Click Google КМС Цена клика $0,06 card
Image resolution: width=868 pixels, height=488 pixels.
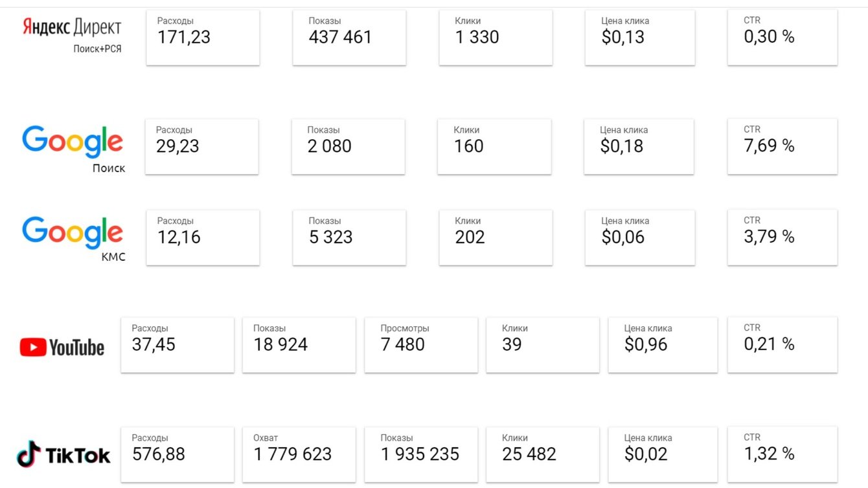point(640,238)
